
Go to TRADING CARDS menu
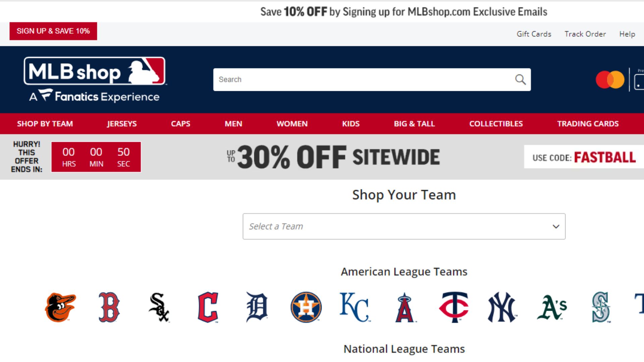click(588, 124)
